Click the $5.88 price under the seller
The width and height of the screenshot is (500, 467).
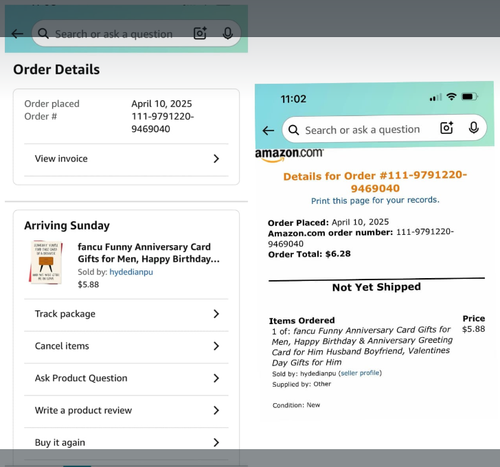(88, 285)
